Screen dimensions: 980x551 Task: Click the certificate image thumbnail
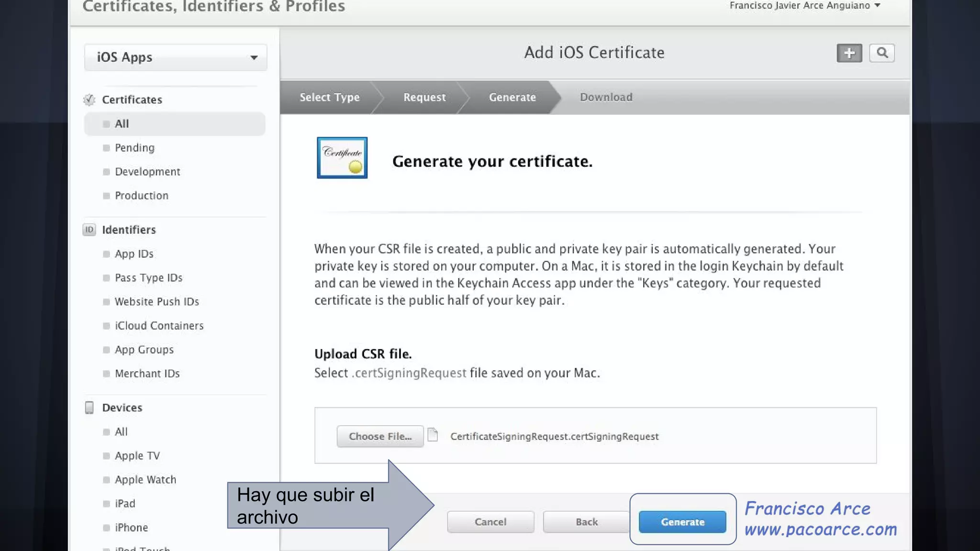click(342, 158)
